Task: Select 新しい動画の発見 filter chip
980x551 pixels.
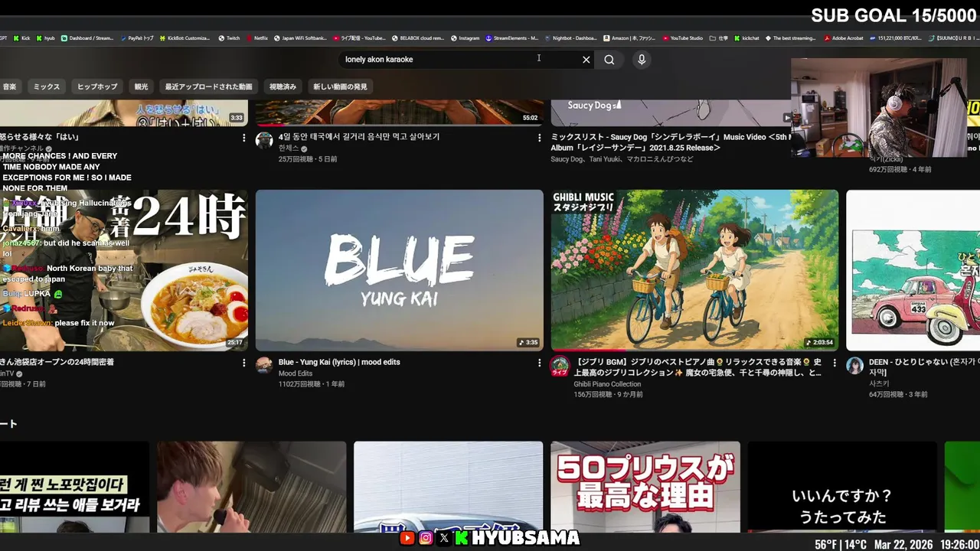Action: coord(340,86)
